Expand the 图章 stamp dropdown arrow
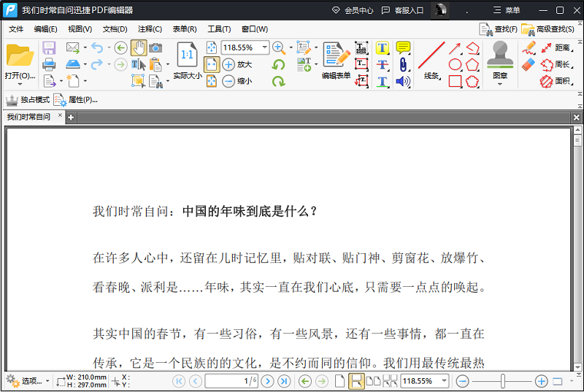584x392 pixels. [500, 84]
